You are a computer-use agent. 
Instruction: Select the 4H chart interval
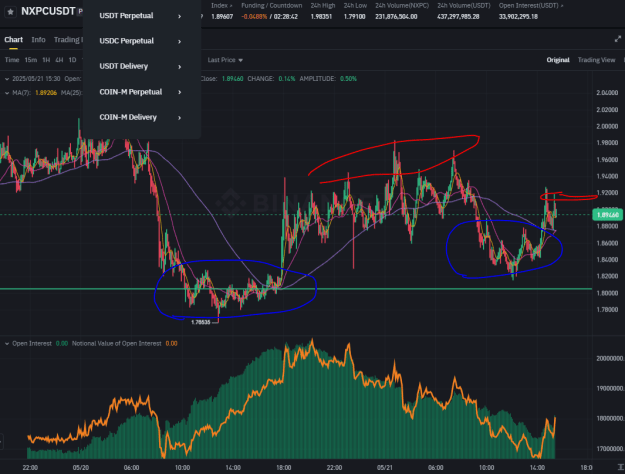59,60
